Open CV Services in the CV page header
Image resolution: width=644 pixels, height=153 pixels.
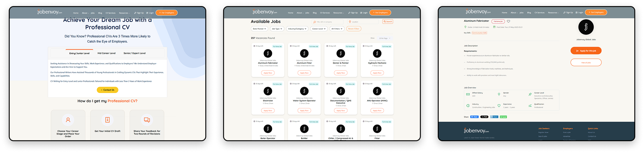110,13
